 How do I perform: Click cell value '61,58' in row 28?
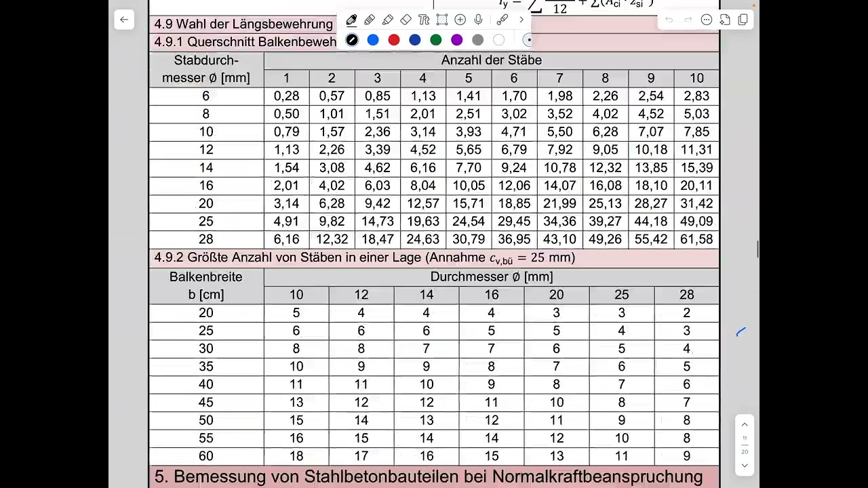tap(697, 239)
